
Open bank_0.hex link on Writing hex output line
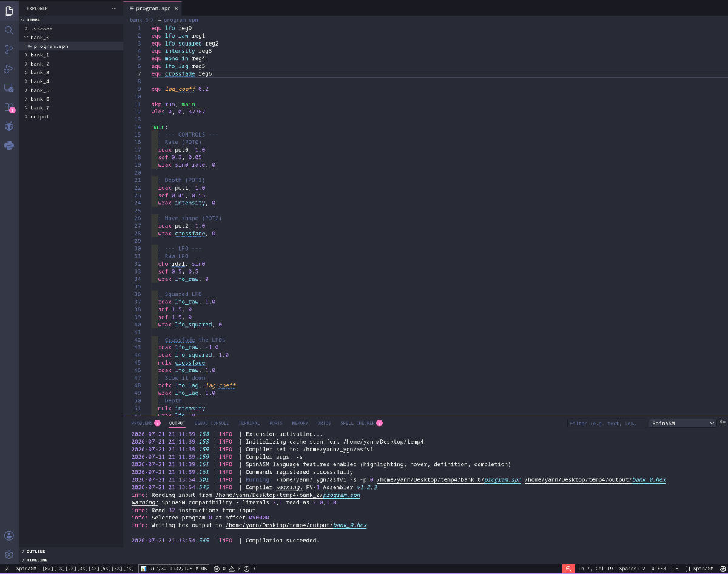click(x=296, y=525)
